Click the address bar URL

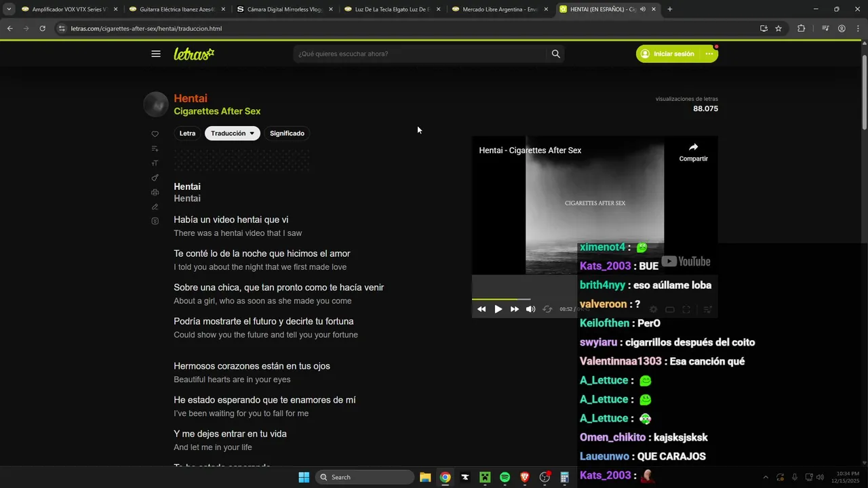(x=146, y=28)
